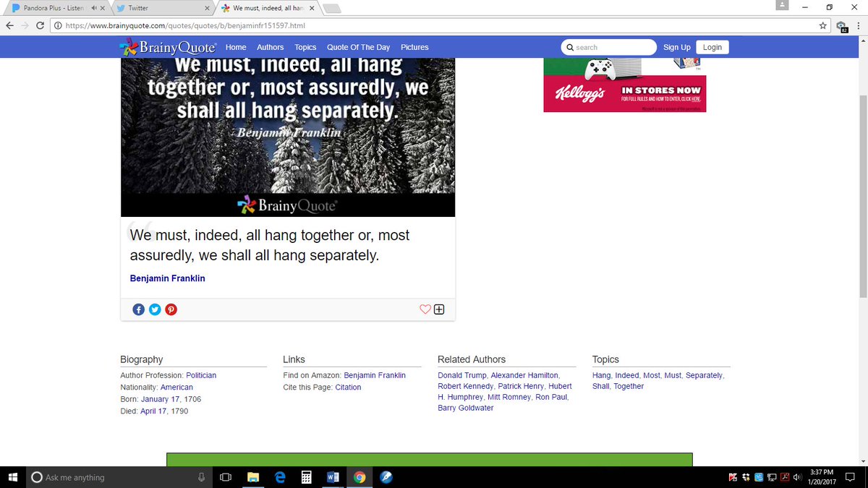Favorite the quote with the heart icon
Screen dimensions: 868x488
point(425,309)
